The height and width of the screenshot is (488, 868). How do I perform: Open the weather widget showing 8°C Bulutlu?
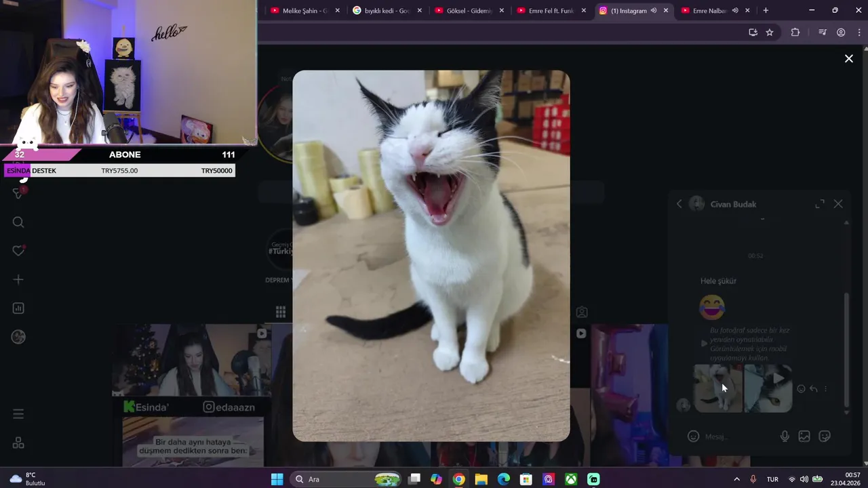pos(27,479)
